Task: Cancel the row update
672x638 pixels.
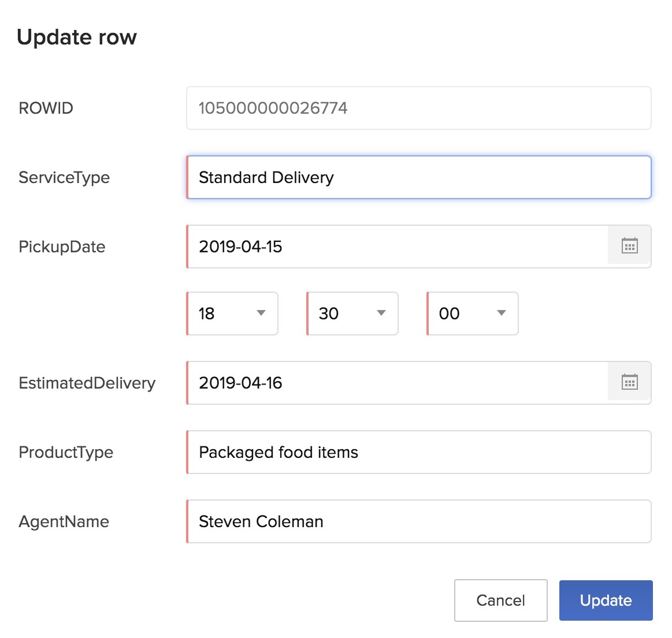Action: click(500, 600)
